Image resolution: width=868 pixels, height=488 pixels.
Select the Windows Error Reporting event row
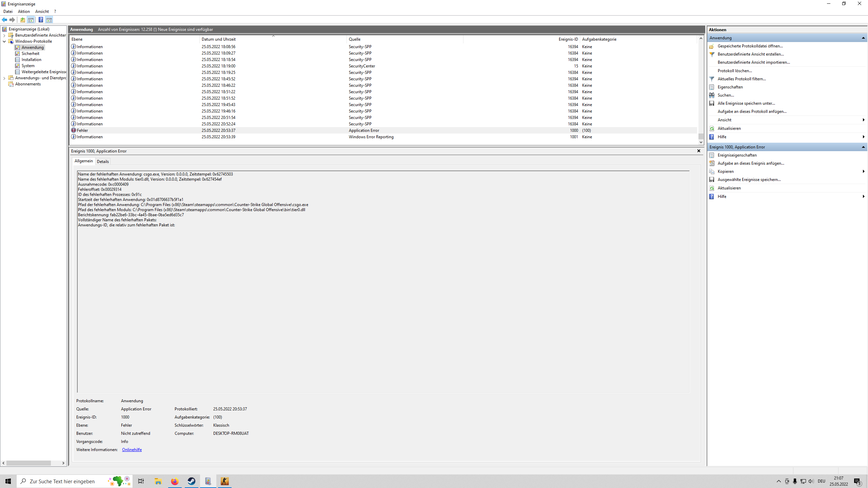tap(371, 137)
